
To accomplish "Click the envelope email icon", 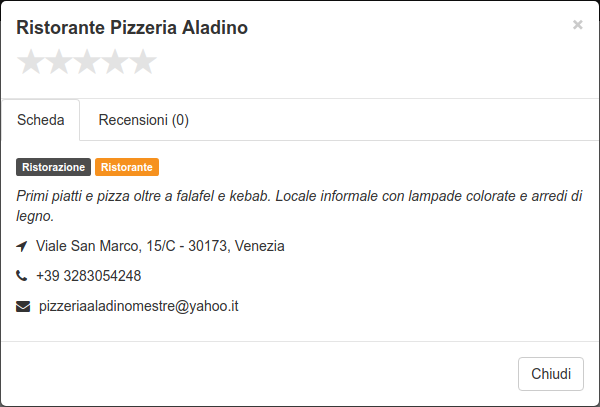I will click(x=23, y=306).
